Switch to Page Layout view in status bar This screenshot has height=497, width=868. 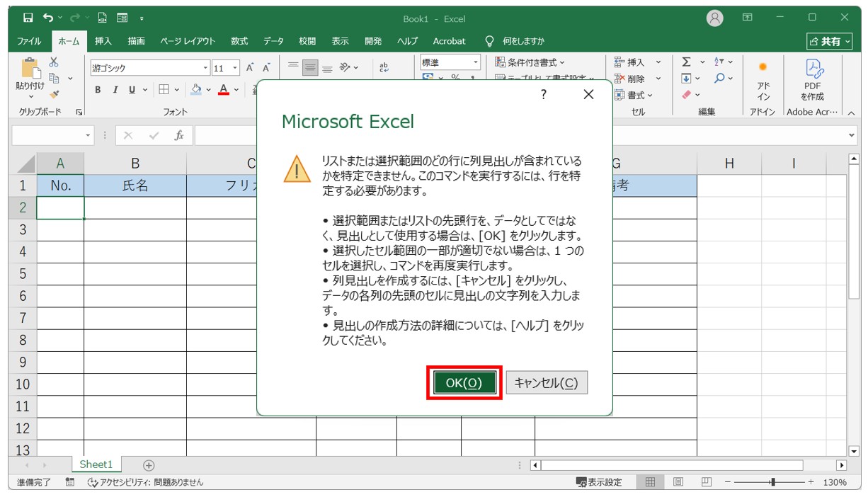coord(678,482)
